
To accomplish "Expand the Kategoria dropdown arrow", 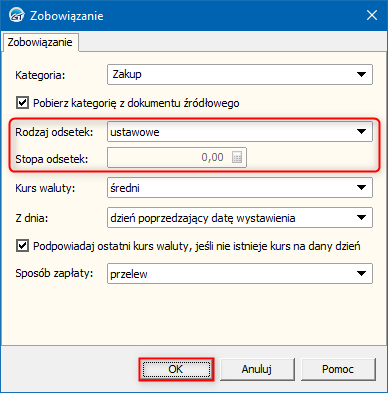I will click(361, 74).
